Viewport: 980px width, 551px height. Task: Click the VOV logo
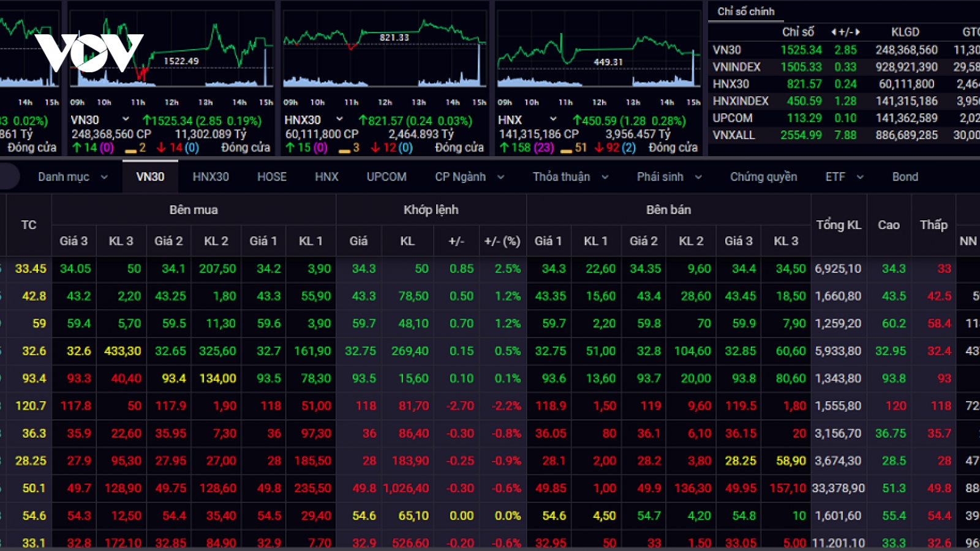pos(89,52)
